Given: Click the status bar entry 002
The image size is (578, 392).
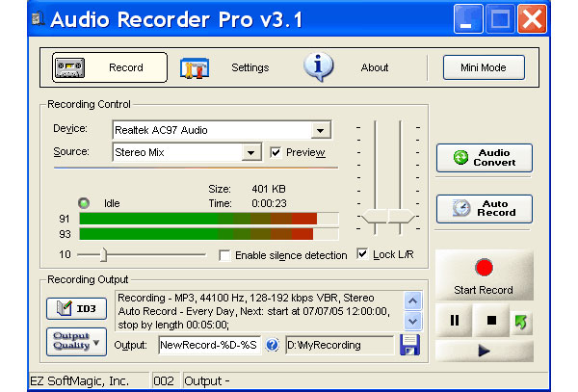Looking at the screenshot, I should point(164,381).
